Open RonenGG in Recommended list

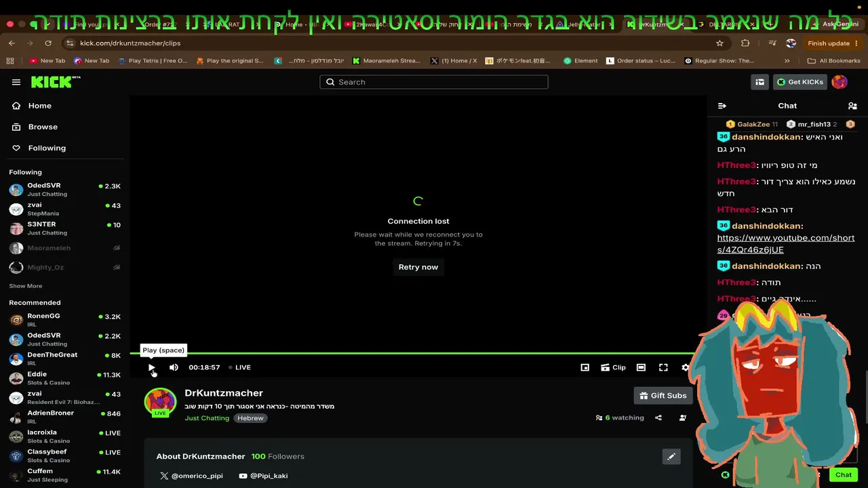pyautogui.click(x=65, y=320)
